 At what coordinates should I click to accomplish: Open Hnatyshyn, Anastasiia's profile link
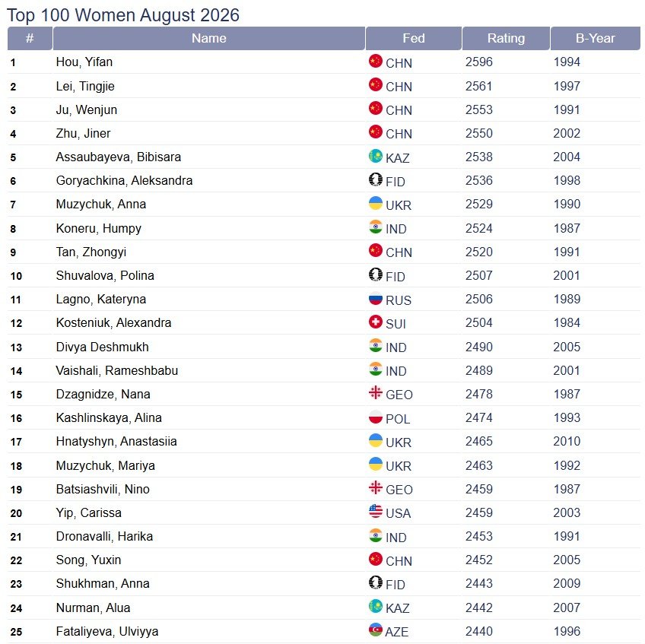coord(116,441)
